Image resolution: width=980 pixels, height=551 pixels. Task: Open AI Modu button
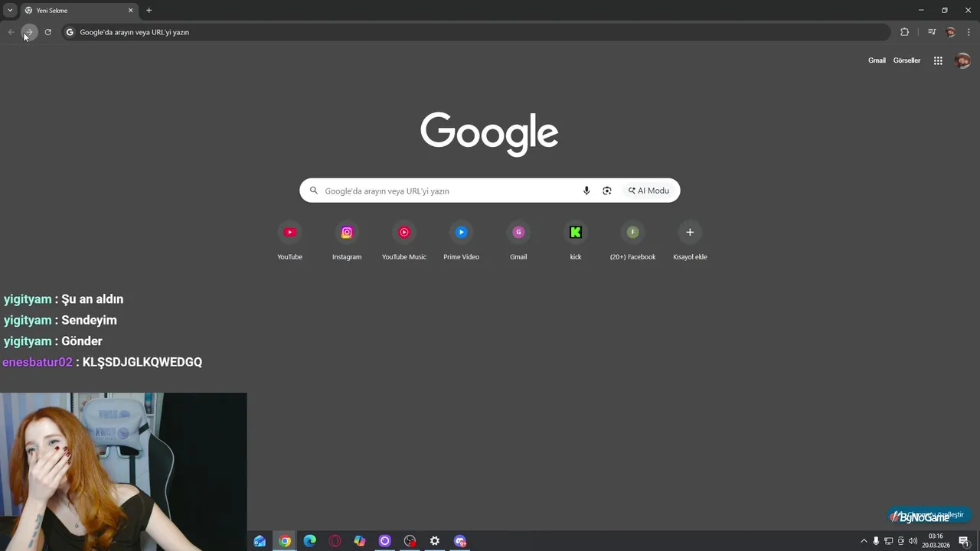pyautogui.click(x=648, y=191)
